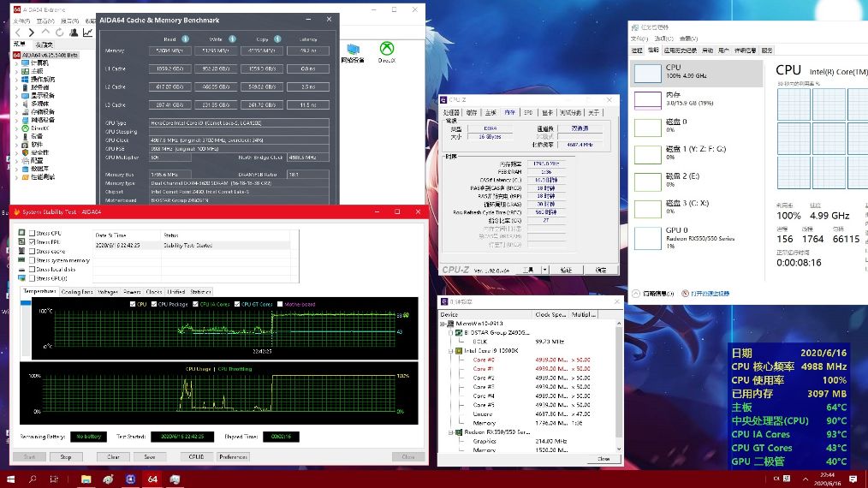The height and width of the screenshot is (488, 868).
Task: Expand 操作系统 node in AIDA64 tree
Action: tap(16, 80)
